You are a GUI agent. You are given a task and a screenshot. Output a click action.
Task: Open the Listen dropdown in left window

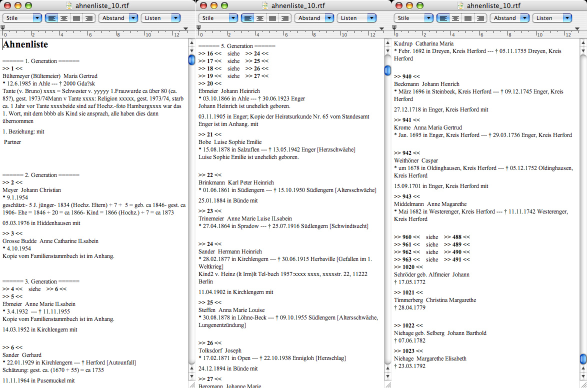160,18
